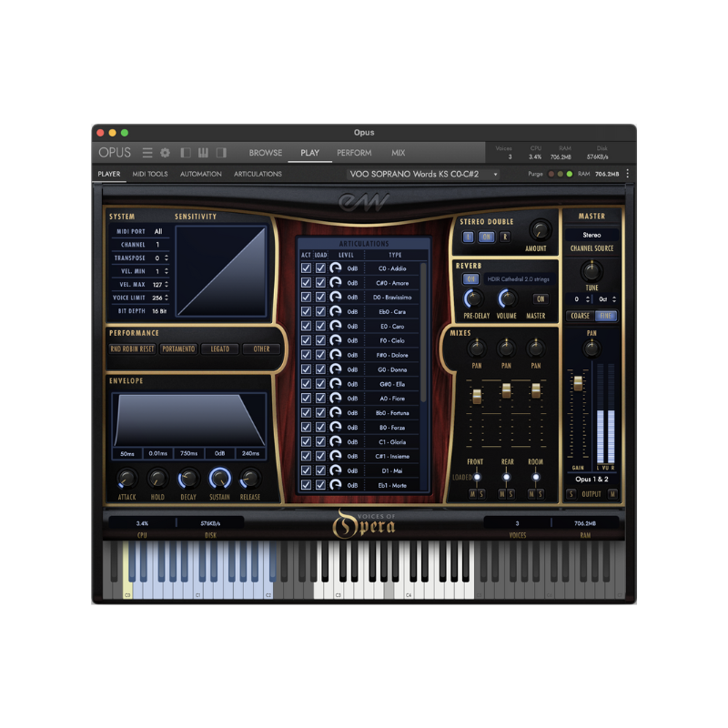Open the VOO SOPRANO instrument dropdown
The image size is (728, 728).
(423, 174)
